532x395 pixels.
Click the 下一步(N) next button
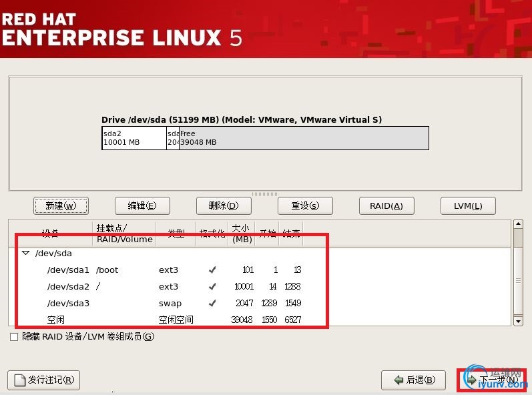[492, 380]
